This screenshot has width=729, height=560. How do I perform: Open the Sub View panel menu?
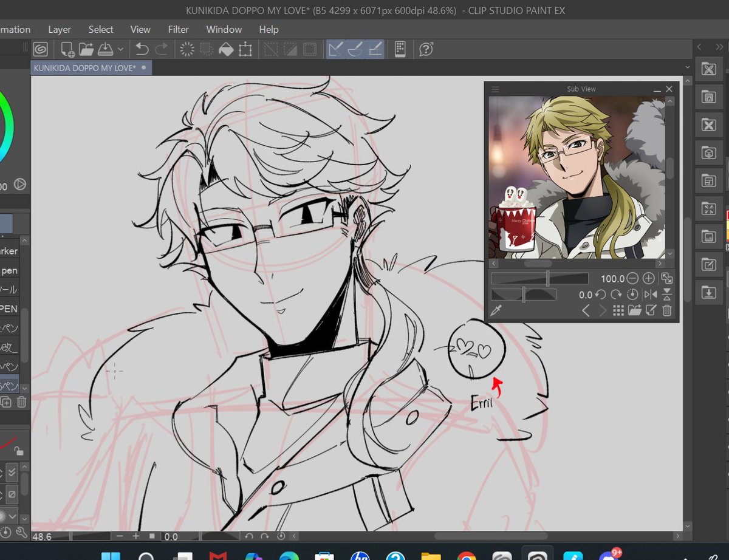point(495,89)
